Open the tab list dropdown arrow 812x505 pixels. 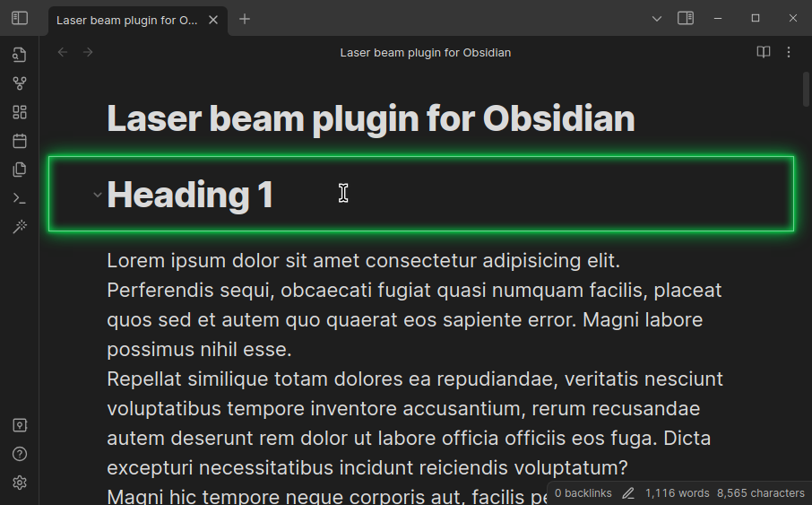coord(657,19)
